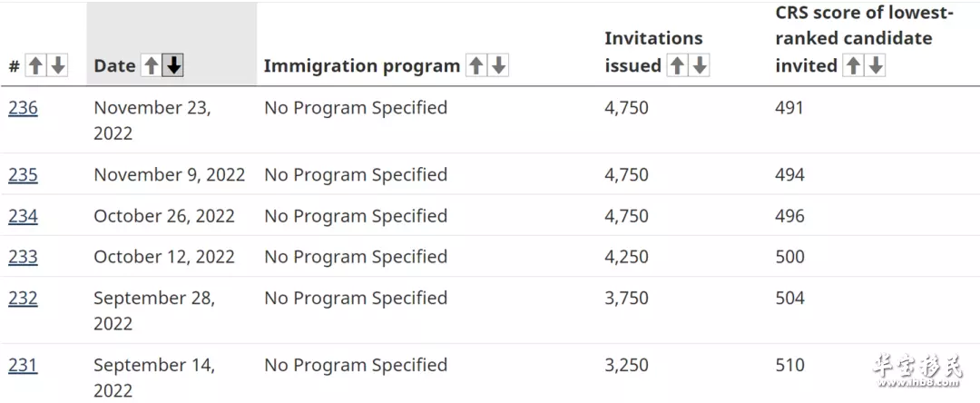The width and height of the screenshot is (980, 403).
Task: Sort Immigration program descending
Action: (498, 65)
